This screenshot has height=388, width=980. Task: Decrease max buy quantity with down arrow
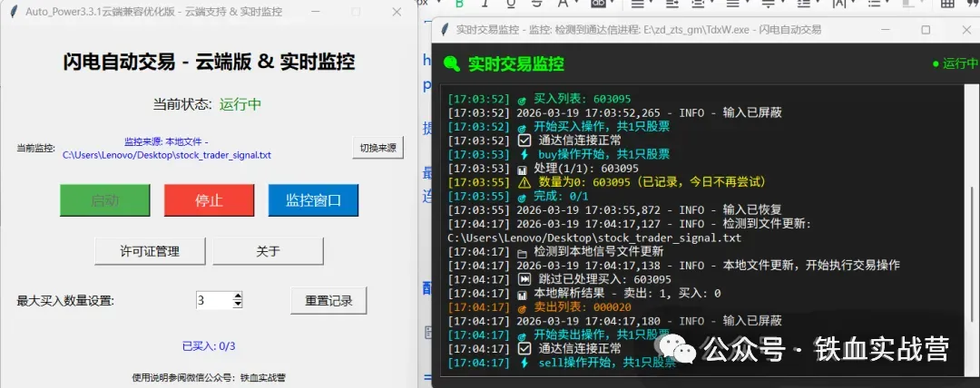point(238,305)
